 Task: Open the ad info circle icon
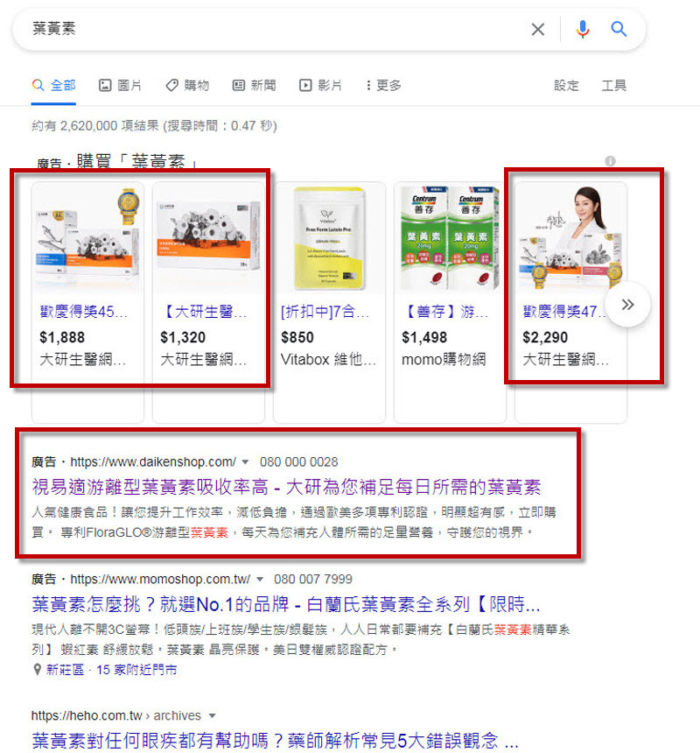pyautogui.click(x=610, y=161)
